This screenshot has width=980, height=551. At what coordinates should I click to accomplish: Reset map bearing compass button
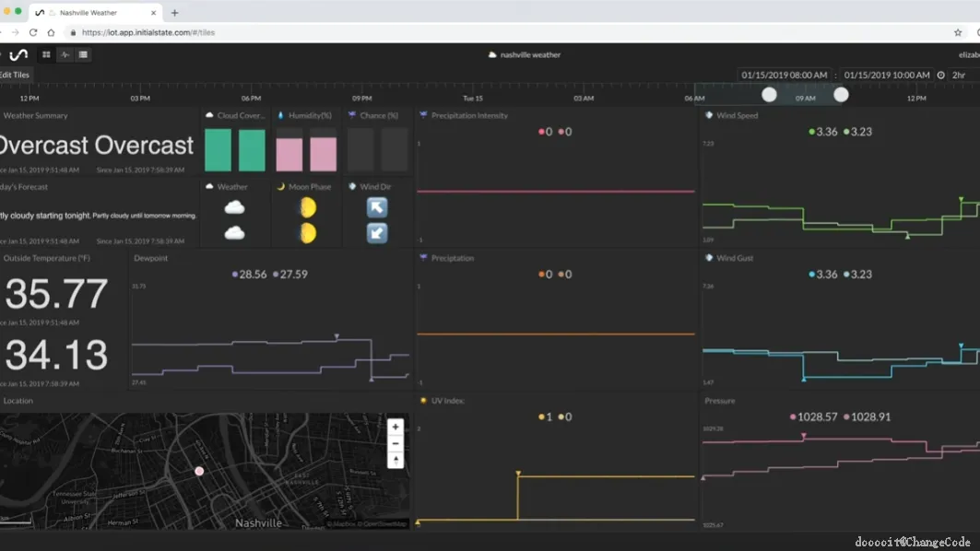[395, 461]
